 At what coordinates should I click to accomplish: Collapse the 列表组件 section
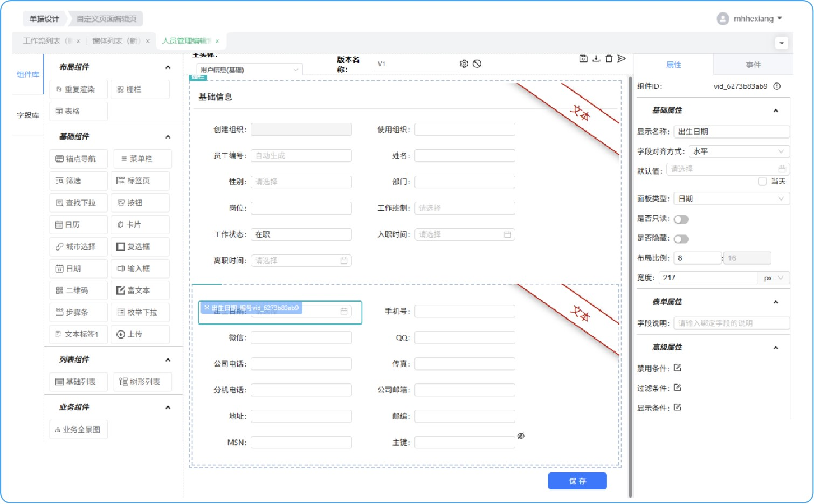click(168, 360)
